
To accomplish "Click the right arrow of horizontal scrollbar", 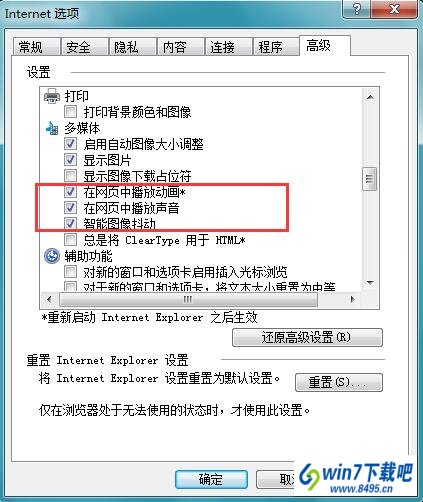I will point(353,299).
